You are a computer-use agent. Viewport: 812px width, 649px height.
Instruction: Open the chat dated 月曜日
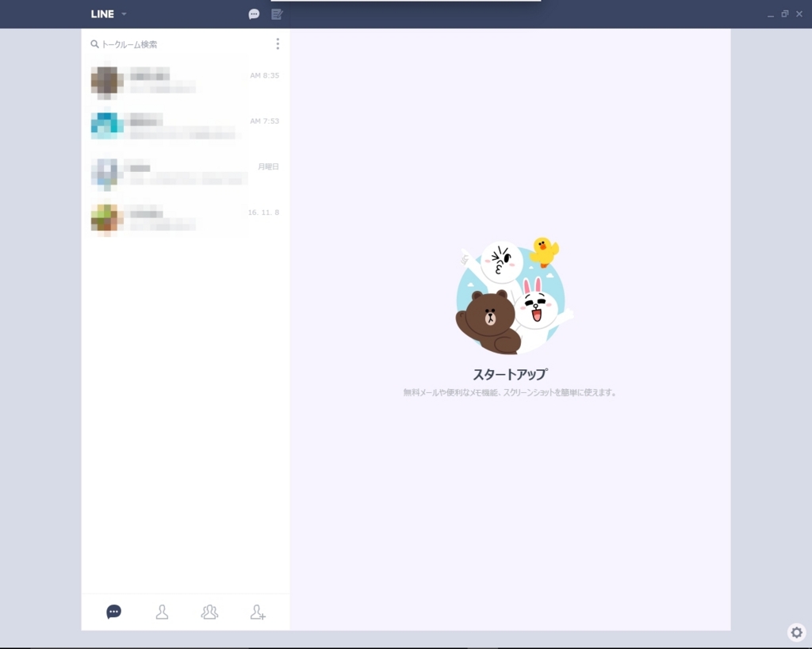(x=186, y=172)
